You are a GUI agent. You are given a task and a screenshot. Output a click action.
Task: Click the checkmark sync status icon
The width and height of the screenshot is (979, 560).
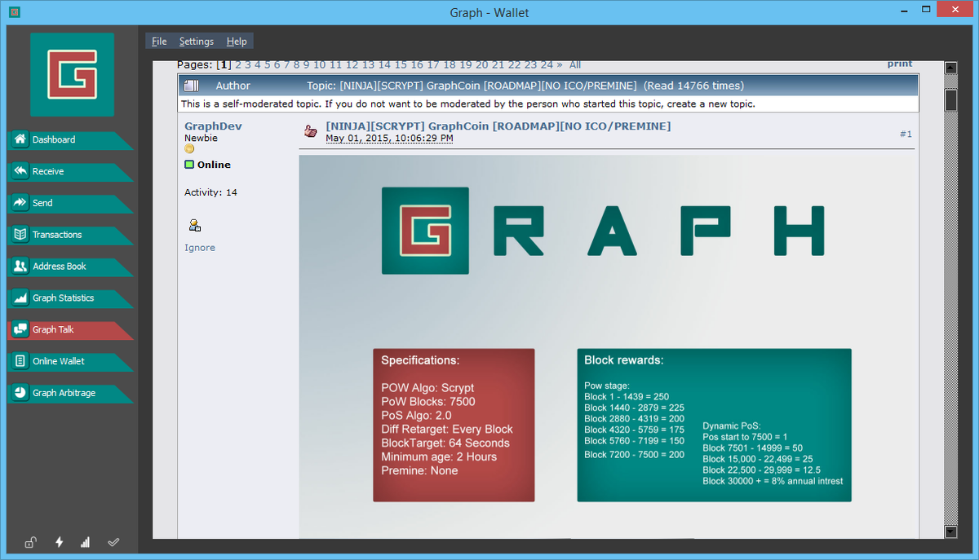tap(113, 542)
